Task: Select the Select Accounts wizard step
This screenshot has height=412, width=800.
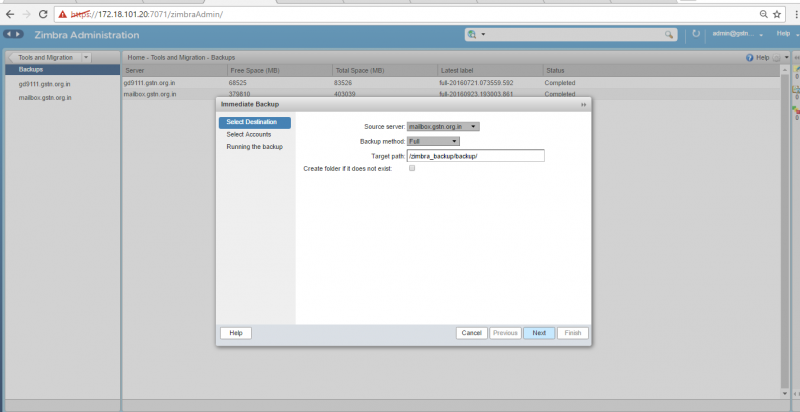Action: (x=249, y=135)
